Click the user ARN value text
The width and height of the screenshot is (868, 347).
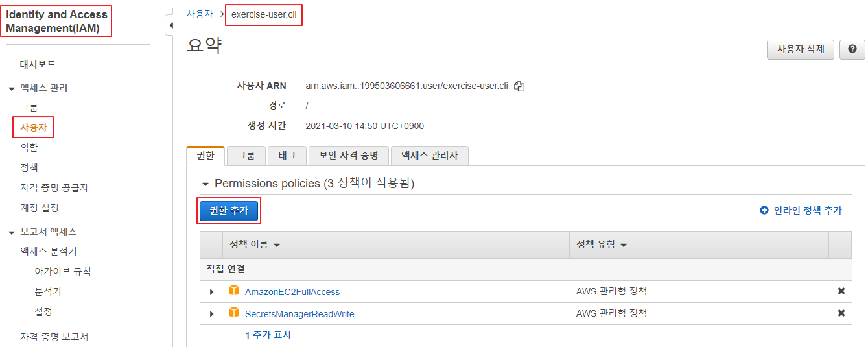point(406,86)
